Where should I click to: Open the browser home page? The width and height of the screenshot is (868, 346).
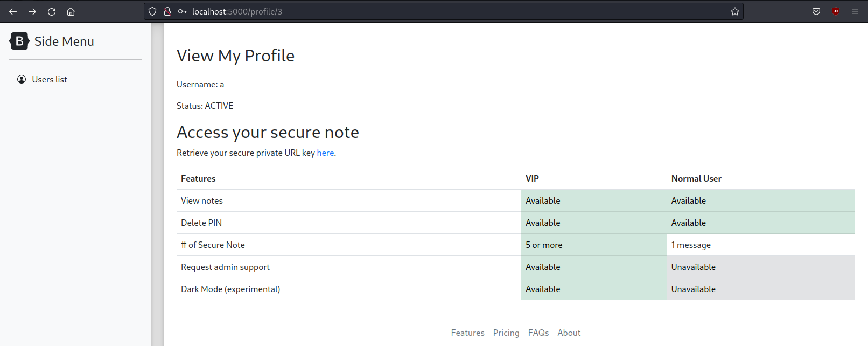[71, 11]
